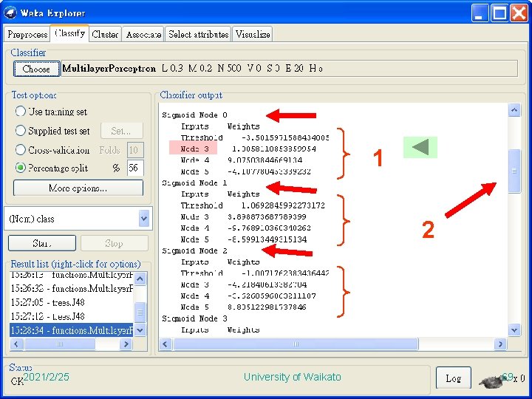Open the Visualize tab
Image resolution: width=532 pixels, height=399 pixels.
253,34
